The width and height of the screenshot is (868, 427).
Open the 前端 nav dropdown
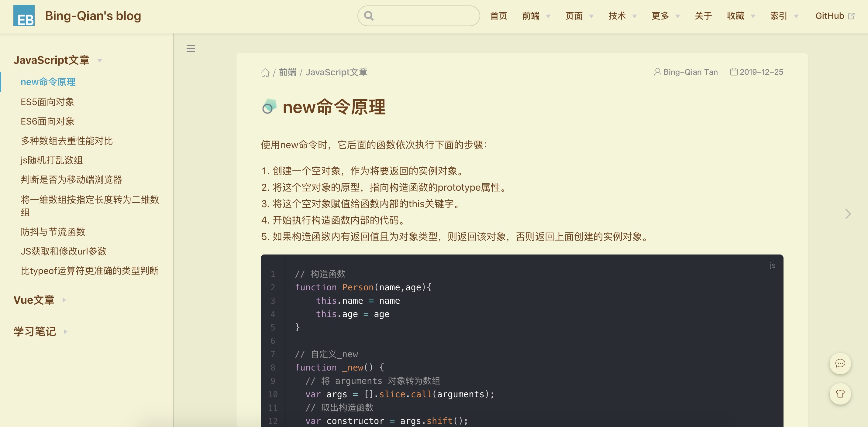[536, 16]
